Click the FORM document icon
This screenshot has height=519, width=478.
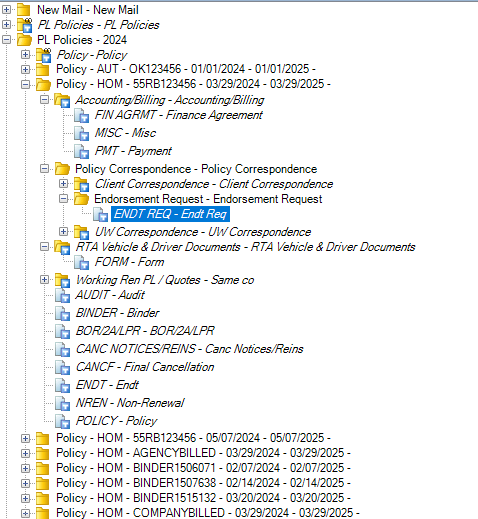(x=81, y=263)
